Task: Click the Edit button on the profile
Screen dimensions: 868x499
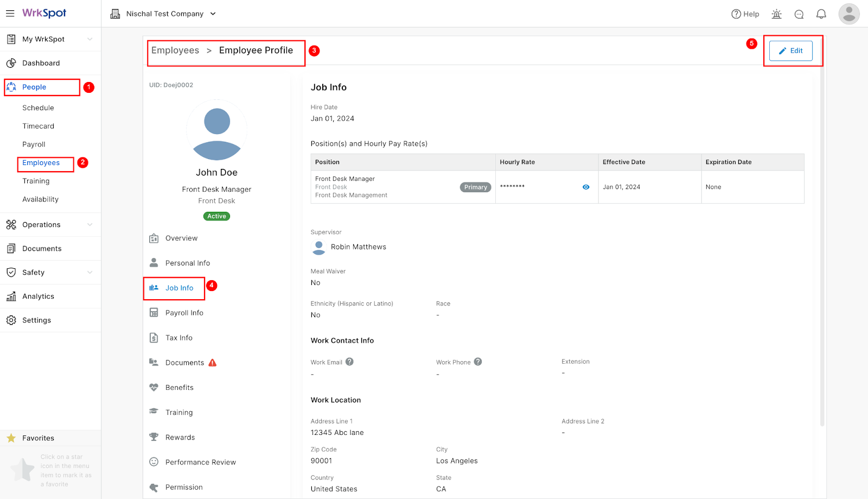Action: click(790, 50)
